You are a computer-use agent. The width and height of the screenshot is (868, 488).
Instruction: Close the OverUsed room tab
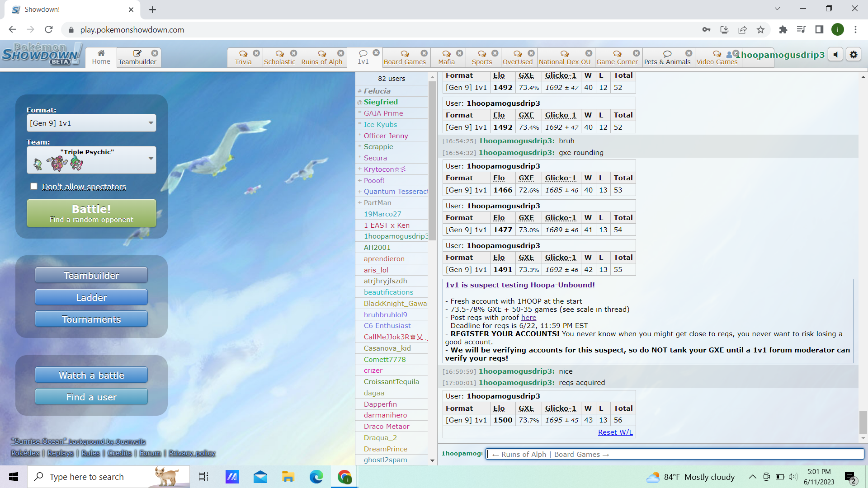click(x=531, y=53)
